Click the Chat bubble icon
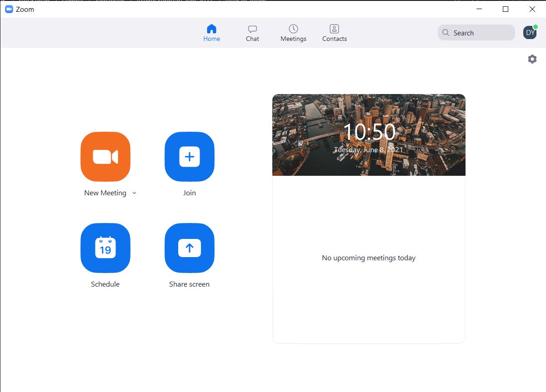The width and height of the screenshot is (546, 392). click(x=252, y=29)
